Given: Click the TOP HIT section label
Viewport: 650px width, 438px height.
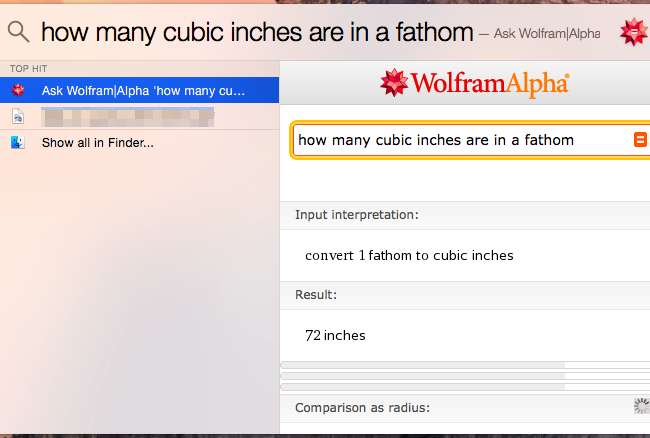Looking at the screenshot, I should 26,68.
